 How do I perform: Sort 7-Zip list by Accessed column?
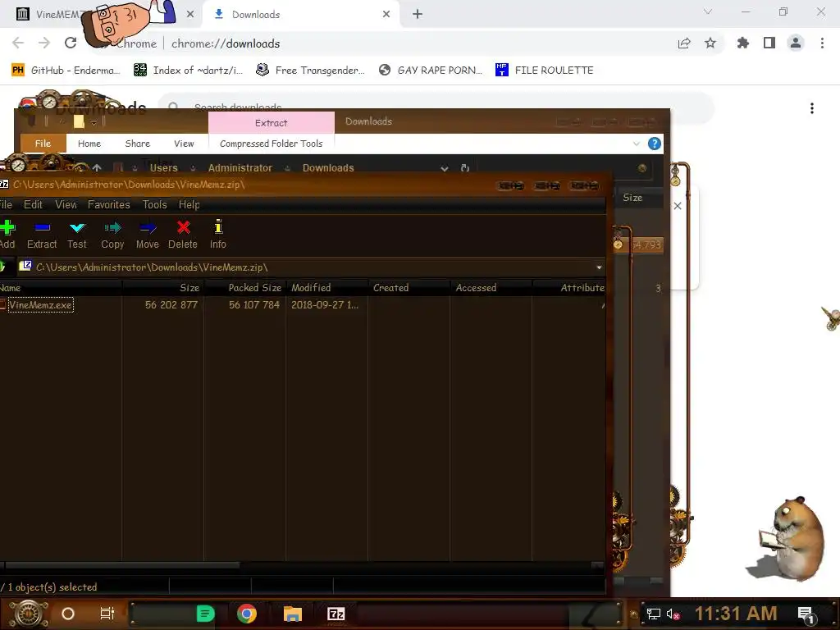coord(491,288)
